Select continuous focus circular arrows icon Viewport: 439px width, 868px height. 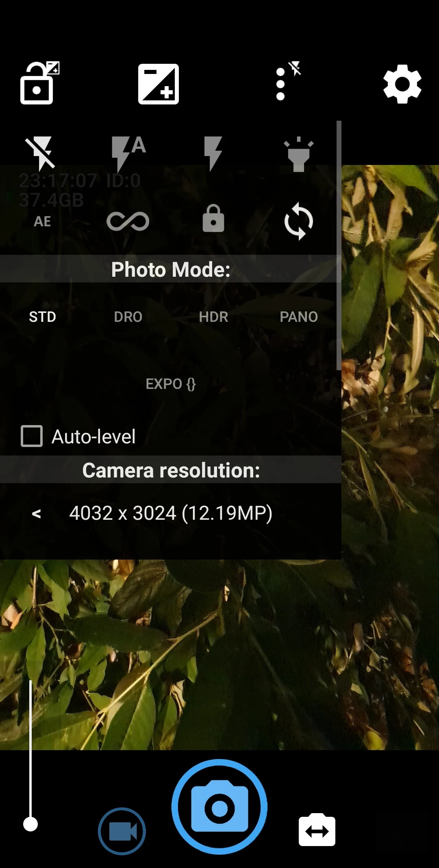[x=299, y=221]
